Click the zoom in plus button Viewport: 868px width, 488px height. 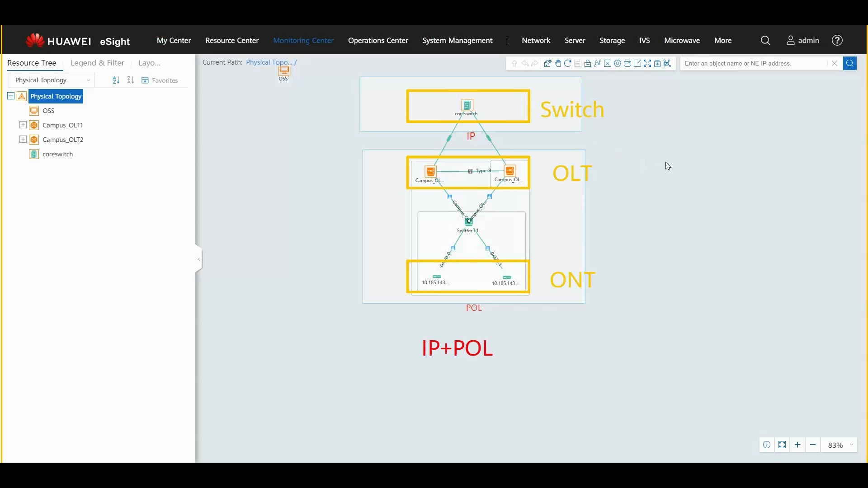tap(797, 445)
